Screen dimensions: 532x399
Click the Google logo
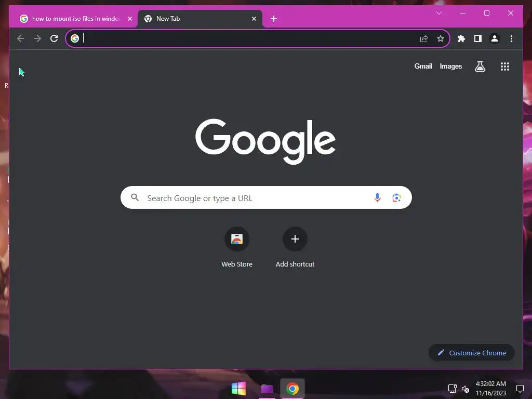265,141
